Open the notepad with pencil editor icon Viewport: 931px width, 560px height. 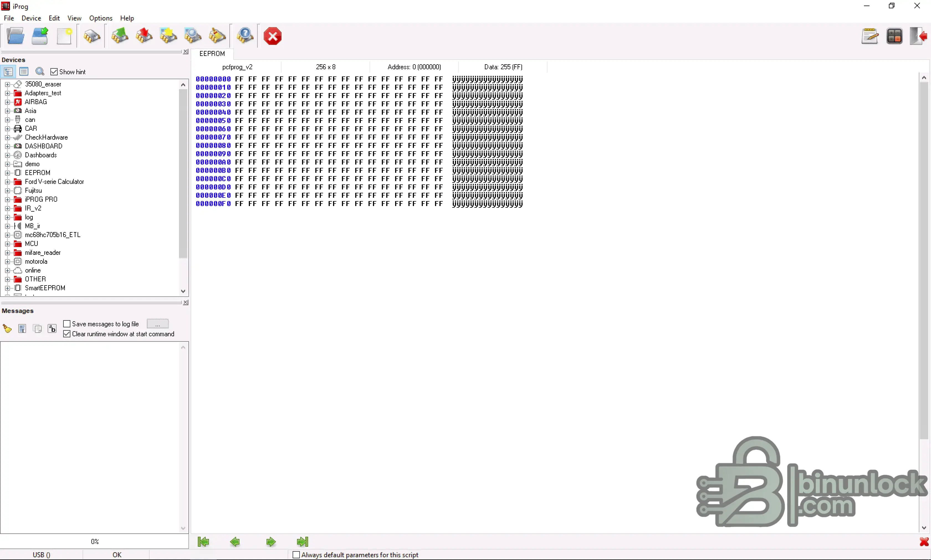point(870,36)
